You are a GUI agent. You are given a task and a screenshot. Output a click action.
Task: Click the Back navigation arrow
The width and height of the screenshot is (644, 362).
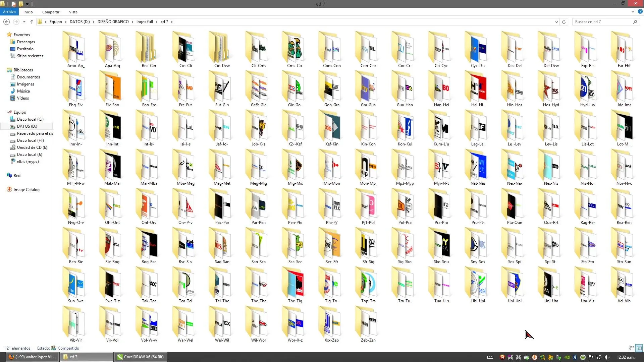[6, 22]
